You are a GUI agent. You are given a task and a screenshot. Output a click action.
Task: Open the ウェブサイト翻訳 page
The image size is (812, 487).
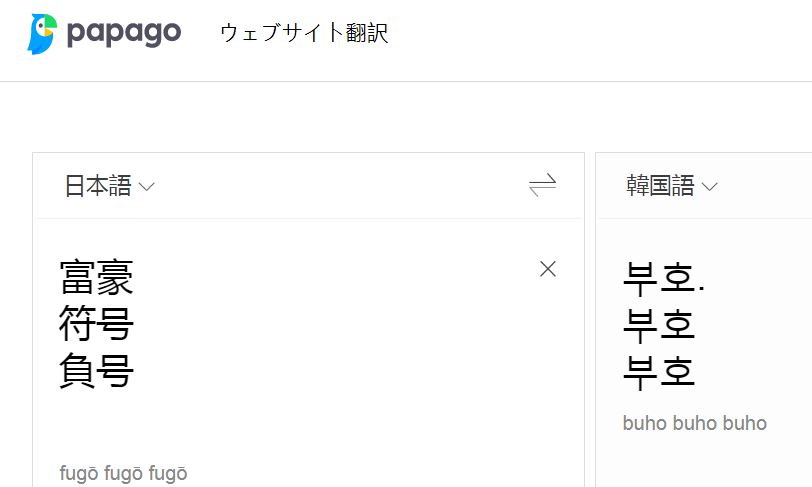[x=304, y=33]
